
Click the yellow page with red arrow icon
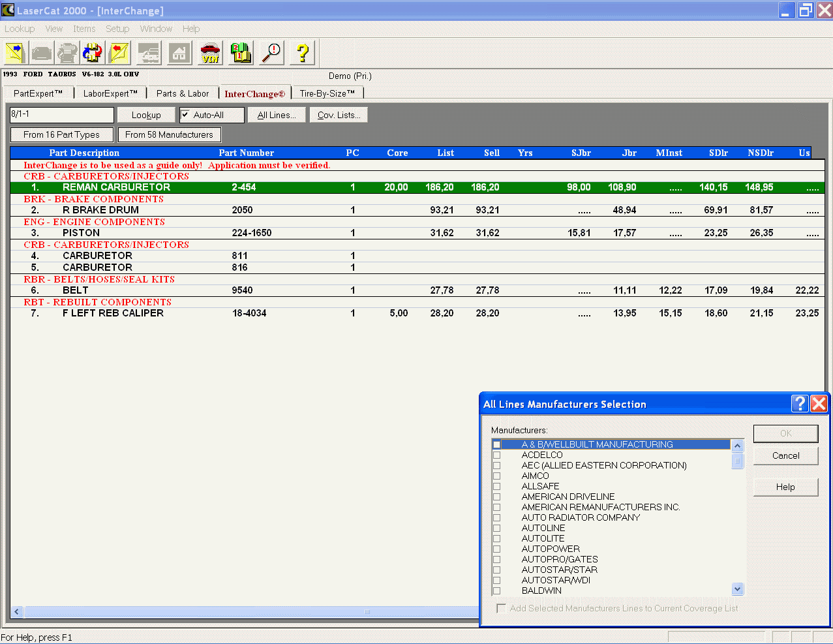coord(119,53)
